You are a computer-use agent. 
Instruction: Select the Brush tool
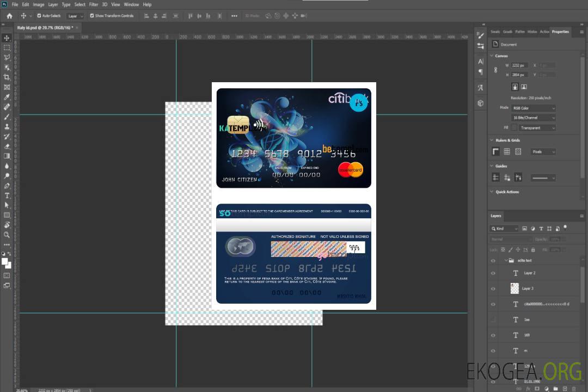[7, 117]
